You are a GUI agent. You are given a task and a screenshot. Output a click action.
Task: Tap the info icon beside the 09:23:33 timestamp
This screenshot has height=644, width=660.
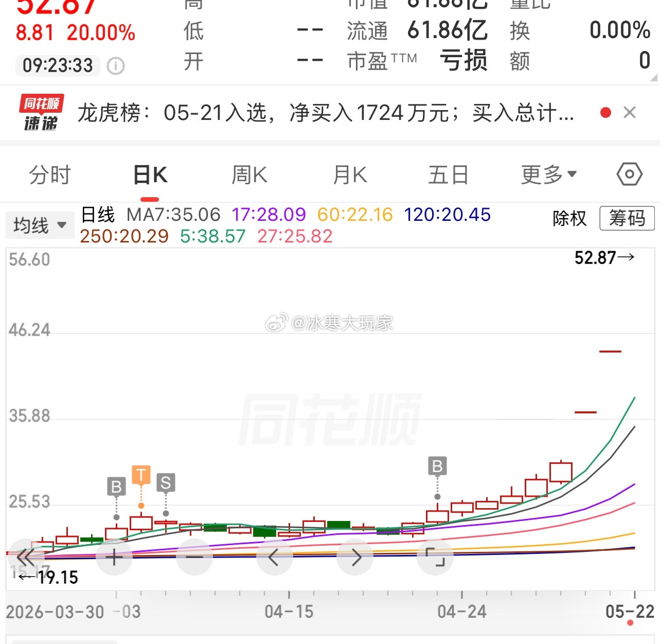pyautogui.click(x=116, y=66)
